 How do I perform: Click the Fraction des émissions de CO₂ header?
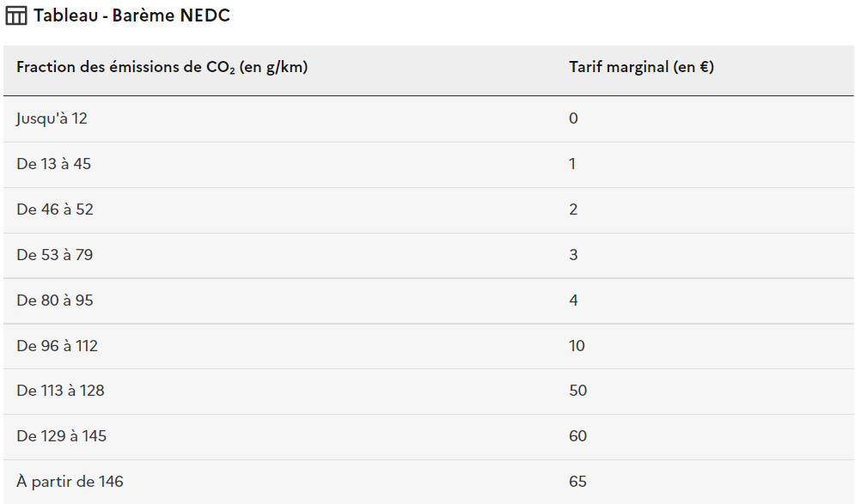point(162,67)
